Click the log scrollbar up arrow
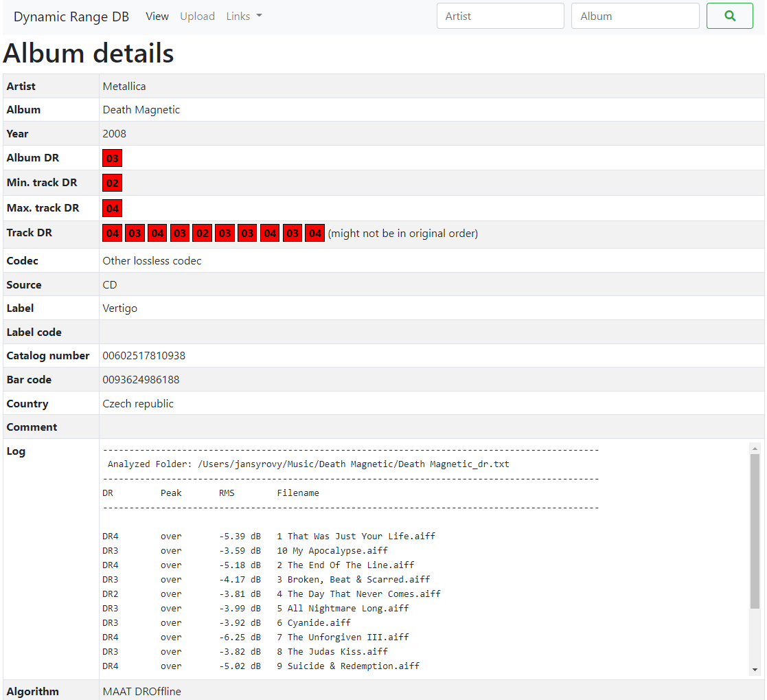The height and width of the screenshot is (700, 767). click(755, 448)
